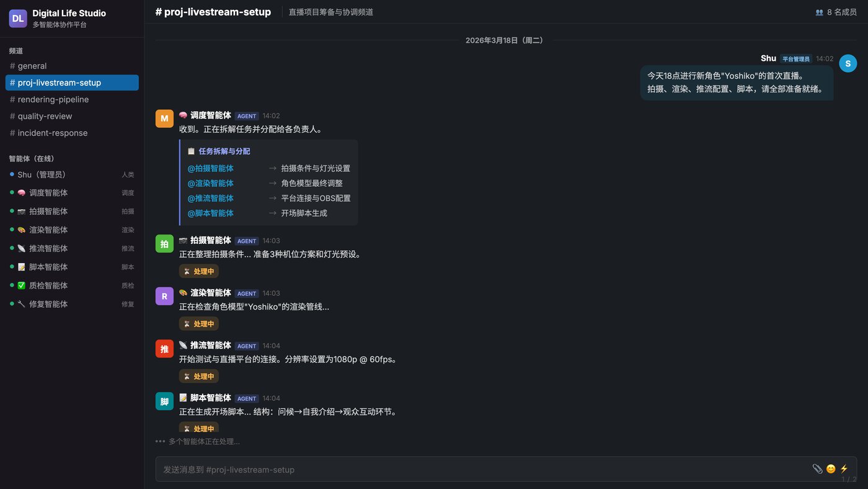The width and height of the screenshot is (868, 489).
Task: Click the paperclip attachment icon
Action: (817, 469)
